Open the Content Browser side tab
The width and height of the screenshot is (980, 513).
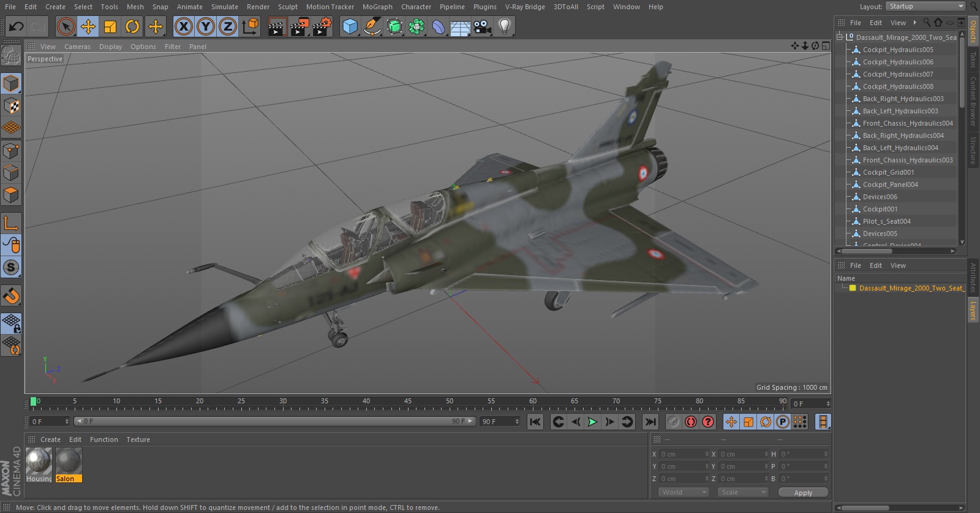pyautogui.click(x=973, y=101)
